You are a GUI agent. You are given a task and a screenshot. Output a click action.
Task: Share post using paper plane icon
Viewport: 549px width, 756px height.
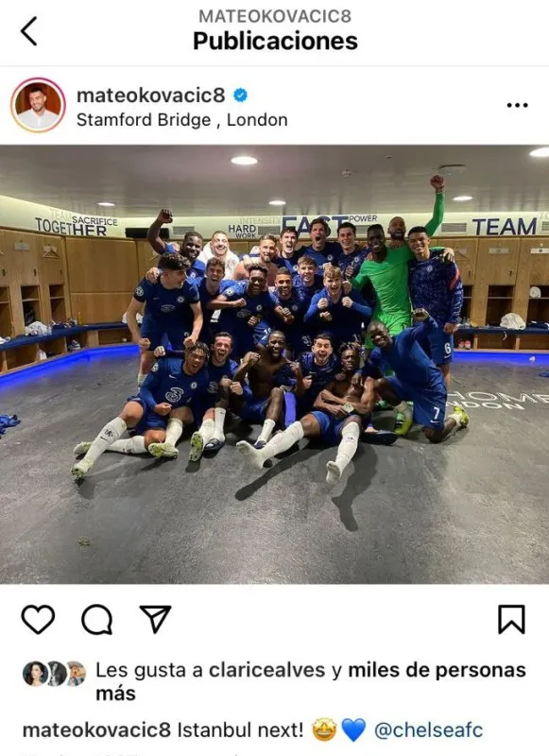pos(155,619)
